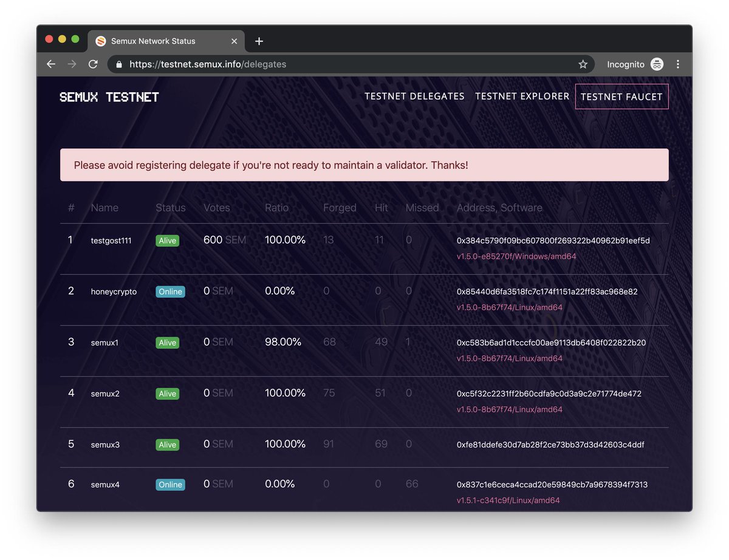Click the Ratio column header
The height and width of the screenshot is (560, 729).
pyautogui.click(x=277, y=208)
